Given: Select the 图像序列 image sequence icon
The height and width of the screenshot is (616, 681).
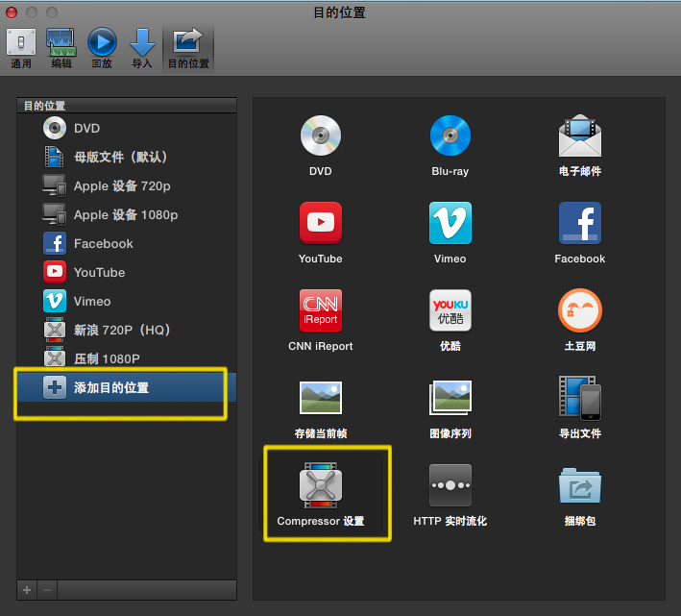Looking at the screenshot, I should tap(450, 398).
